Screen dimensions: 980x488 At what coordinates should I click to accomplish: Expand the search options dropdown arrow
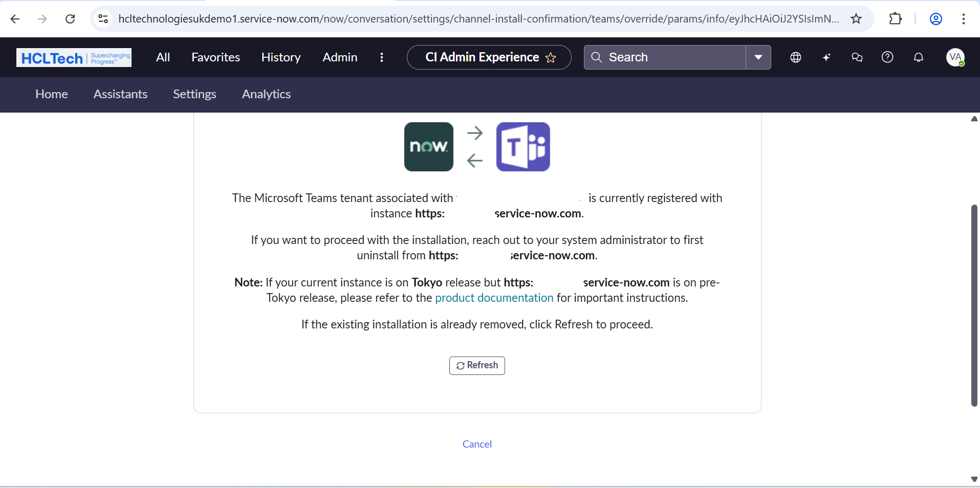(x=759, y=57)
